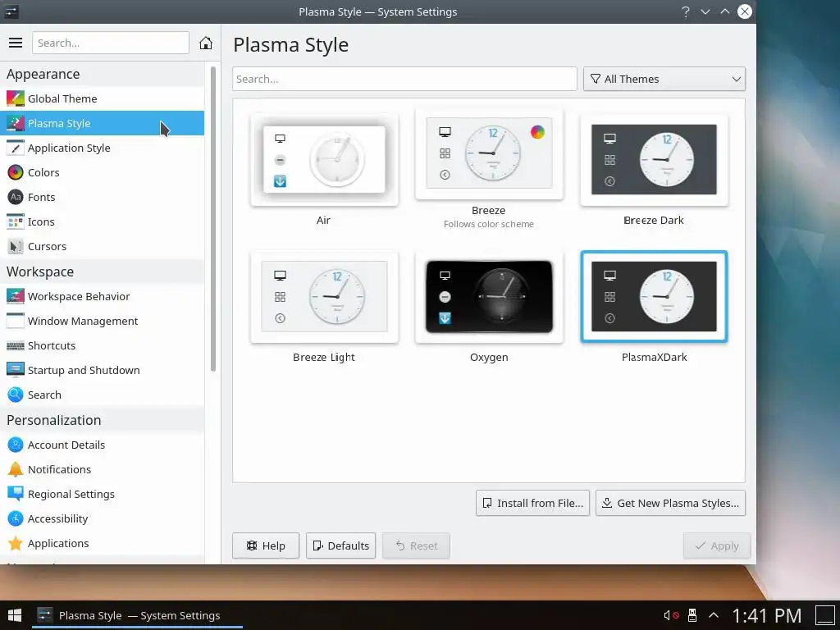The height and width of the screenshot is (630, 840).
Task: Click the Shortcuts keyboard icon
Action: [x=15, y=345]
